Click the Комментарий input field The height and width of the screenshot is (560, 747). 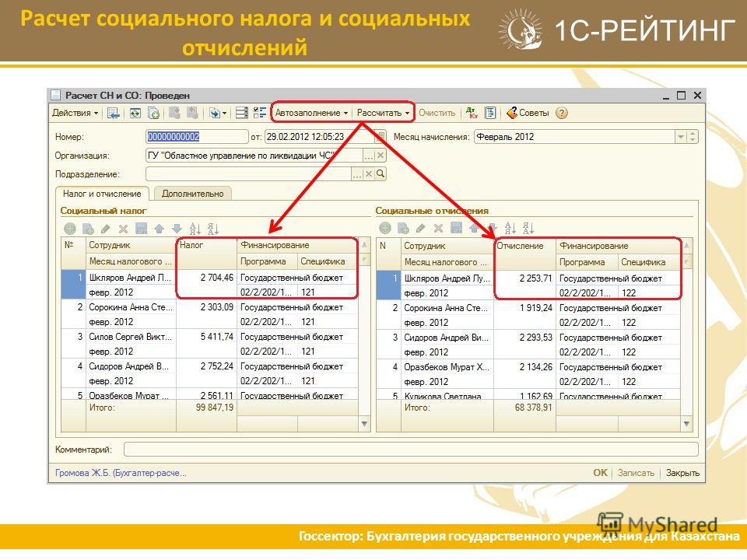coord(411,449)
